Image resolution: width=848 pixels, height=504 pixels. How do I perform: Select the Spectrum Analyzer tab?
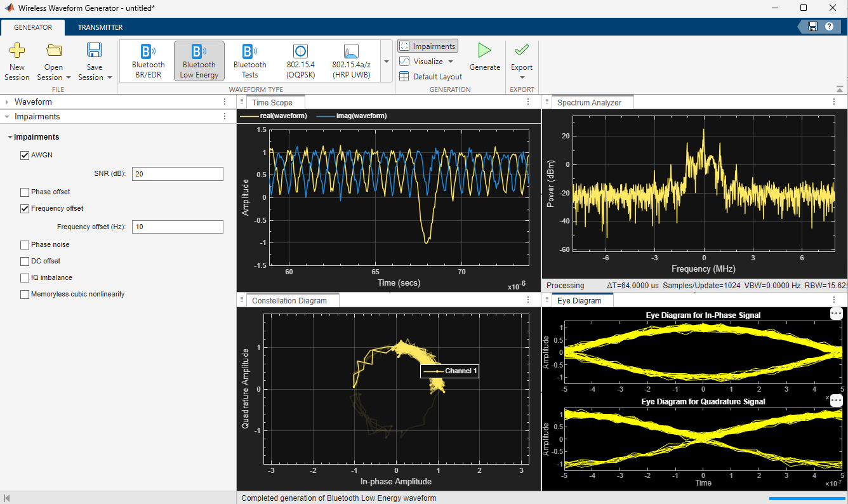click(x=592, y=102)
